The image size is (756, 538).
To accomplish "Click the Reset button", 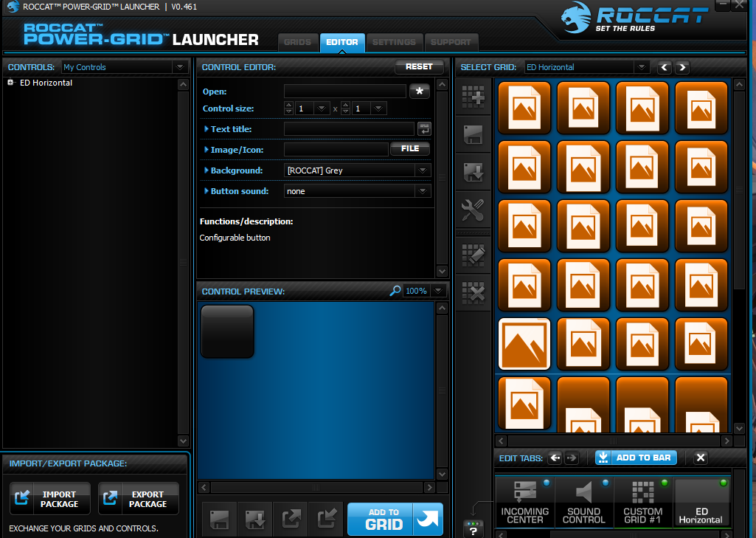I will 419,66.
